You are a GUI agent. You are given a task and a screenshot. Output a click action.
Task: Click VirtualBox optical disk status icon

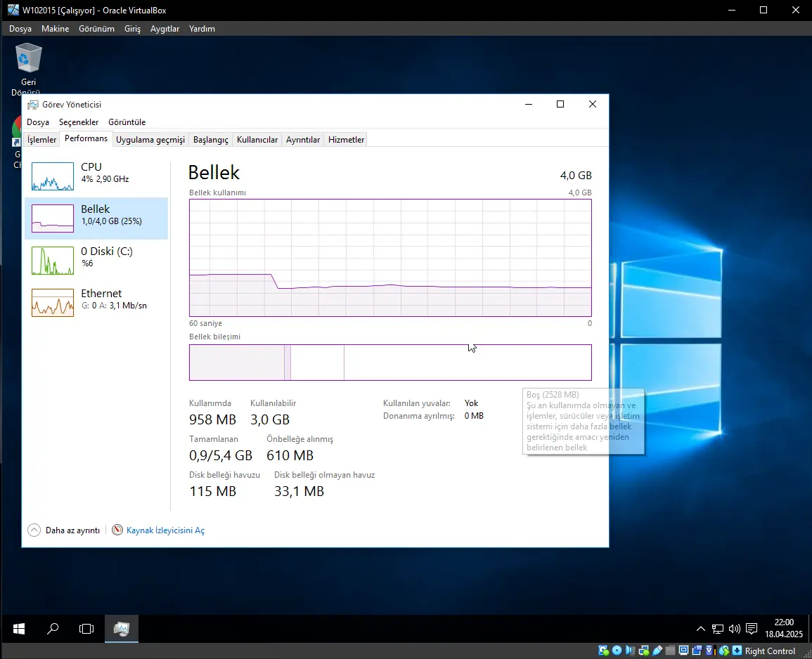coord(617,651)
